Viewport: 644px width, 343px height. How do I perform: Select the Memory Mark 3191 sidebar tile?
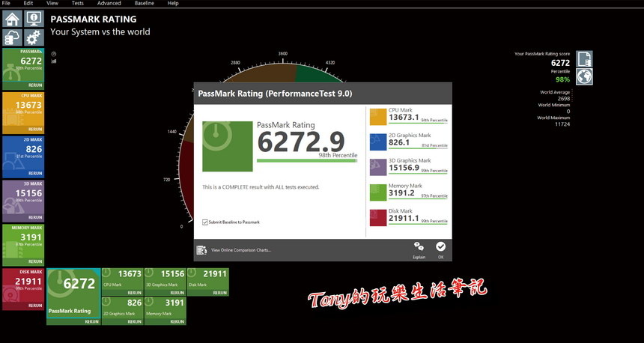pos(23,245)
